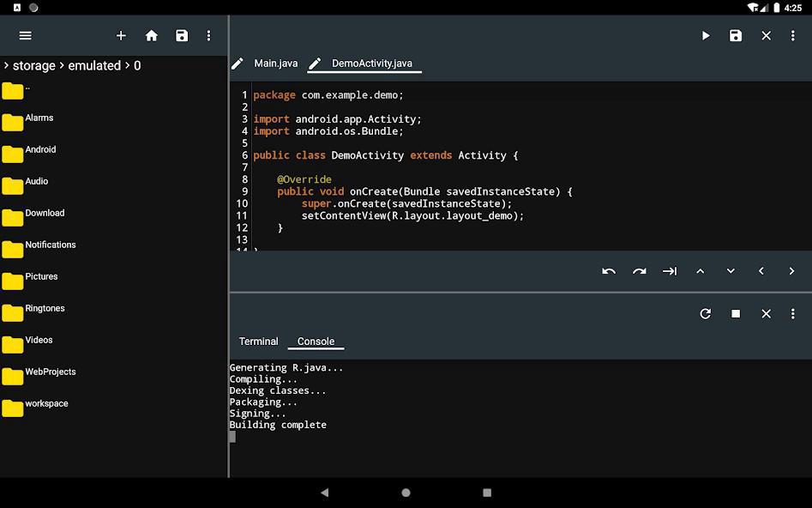Create a new file with plus icon
Viewport: 812px width, 508px height.
(121, 35)
